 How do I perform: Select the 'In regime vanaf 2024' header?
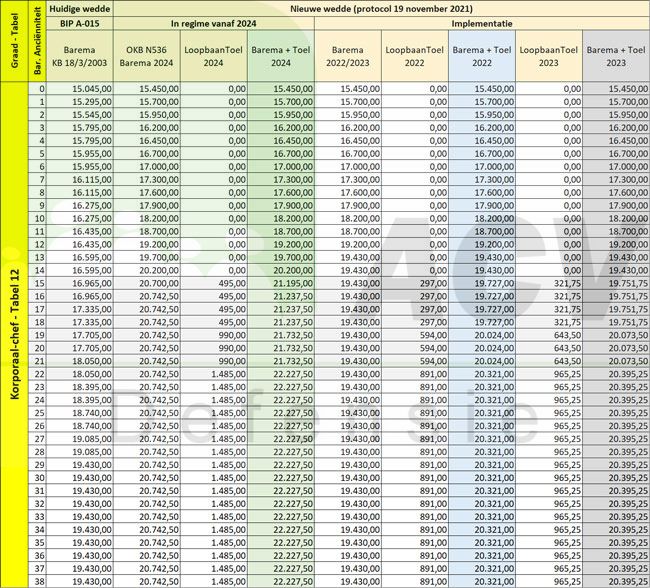(213, 23)
